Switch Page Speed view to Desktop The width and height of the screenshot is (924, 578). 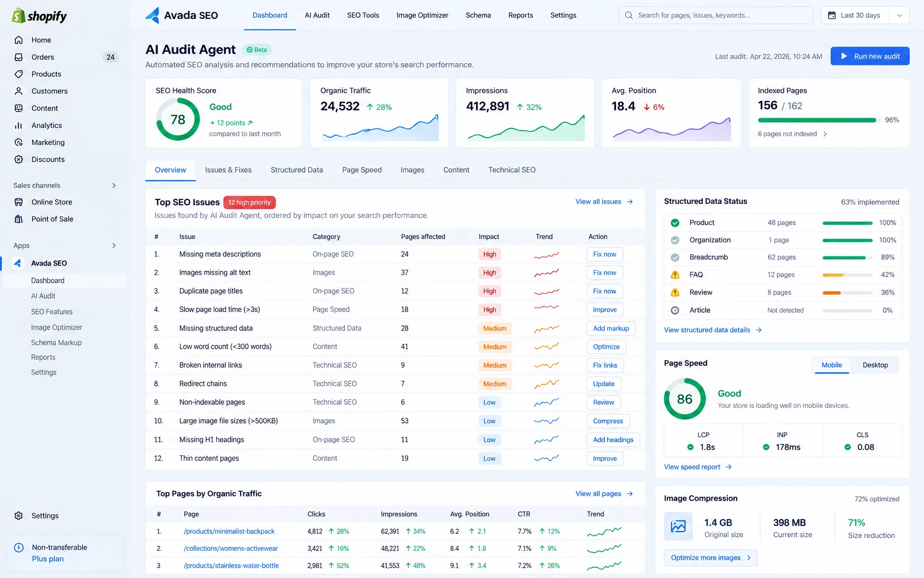(x=875, y=365)
